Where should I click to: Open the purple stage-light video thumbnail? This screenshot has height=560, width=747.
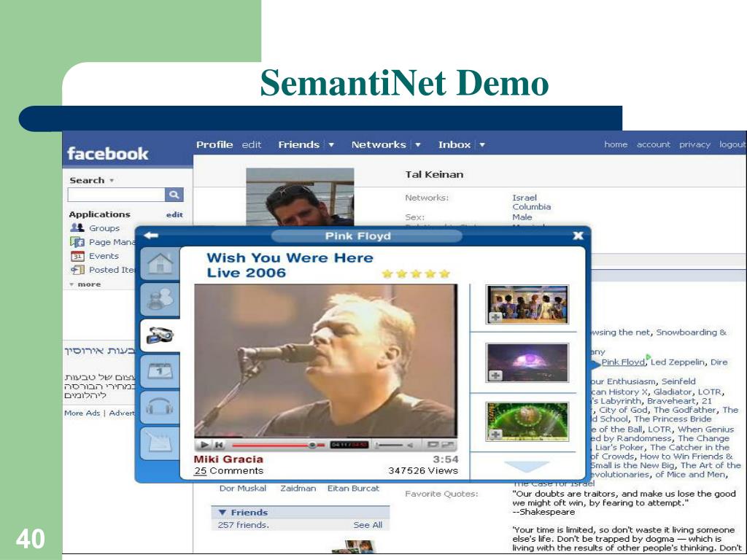pyautogui.click(x=527, y=363)
